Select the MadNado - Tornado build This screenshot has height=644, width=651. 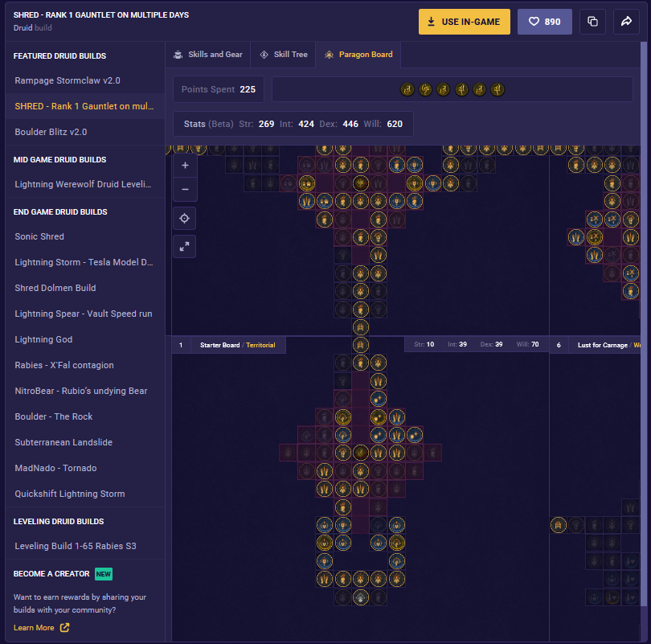55,468
